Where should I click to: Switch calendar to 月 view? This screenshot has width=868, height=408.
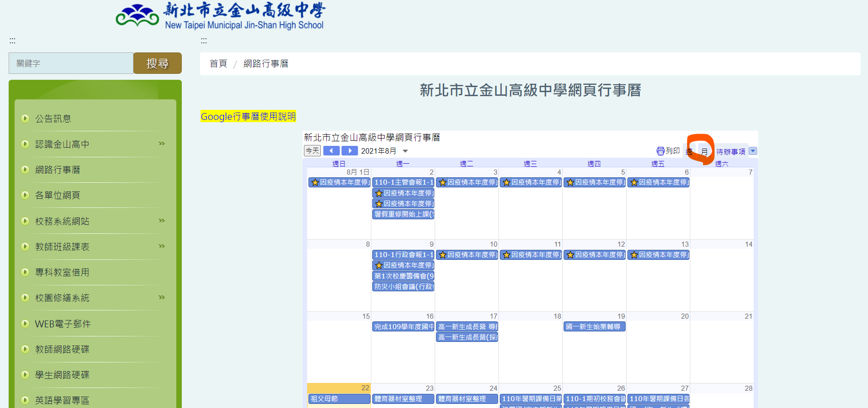click(x=704, y=151)
